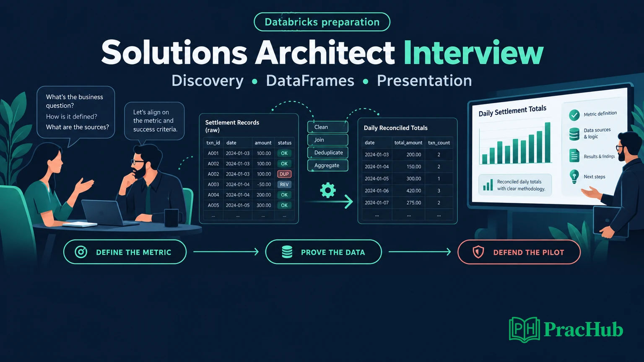644x362 pixels.
Task: Click the Reconciled daily totals caption text
Action: pyautogui.click(x=521, y=185)
